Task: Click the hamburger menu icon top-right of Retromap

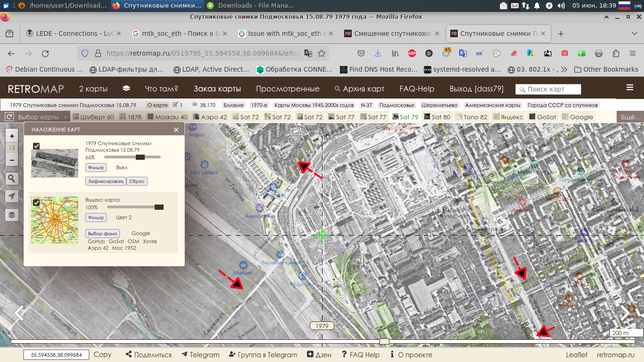Action: pyautogui.click(x=630, y=88)
